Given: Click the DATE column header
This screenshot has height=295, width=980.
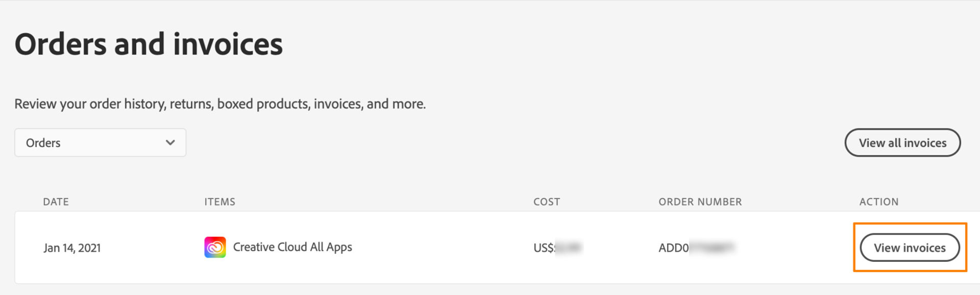Looking at the screenshot, I should tap(56, 202).
